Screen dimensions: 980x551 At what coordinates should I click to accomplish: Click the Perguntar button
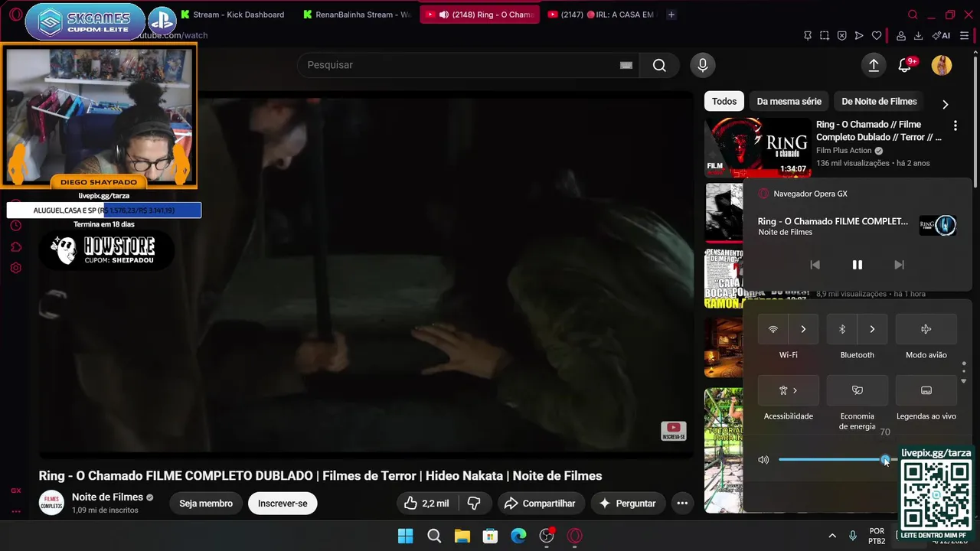(x=628, y=503)
